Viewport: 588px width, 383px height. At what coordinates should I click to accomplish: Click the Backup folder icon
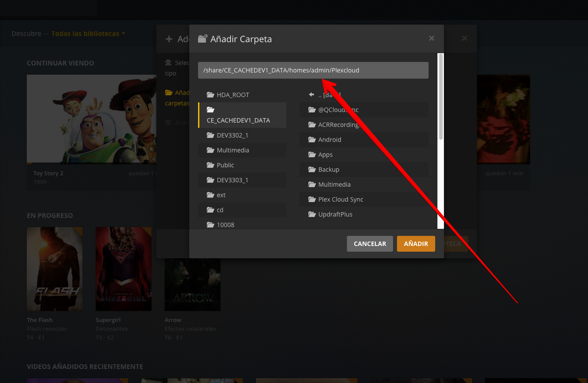tap(312, 170)
